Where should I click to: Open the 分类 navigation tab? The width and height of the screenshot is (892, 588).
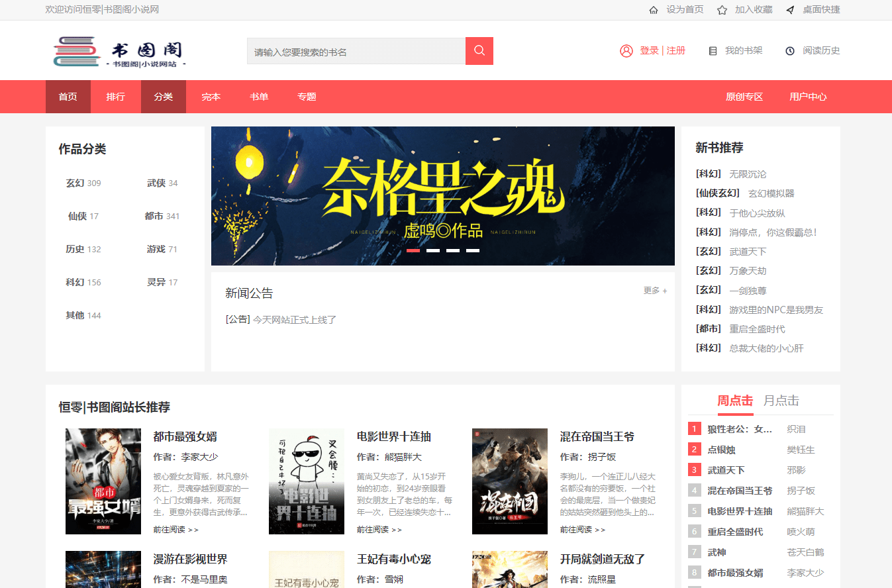[x=163, y=97]
